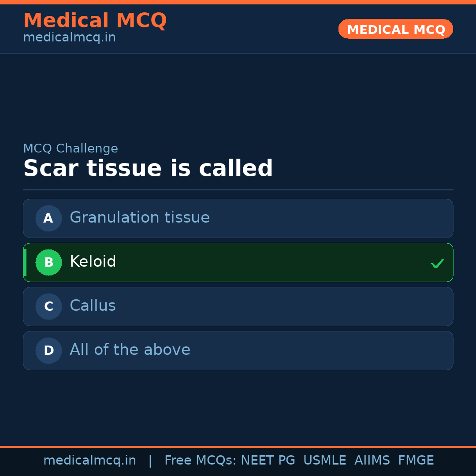The image size is (476, 476).
Task: Select answer option A Granulation tissue
Action: tap(238, 218)
